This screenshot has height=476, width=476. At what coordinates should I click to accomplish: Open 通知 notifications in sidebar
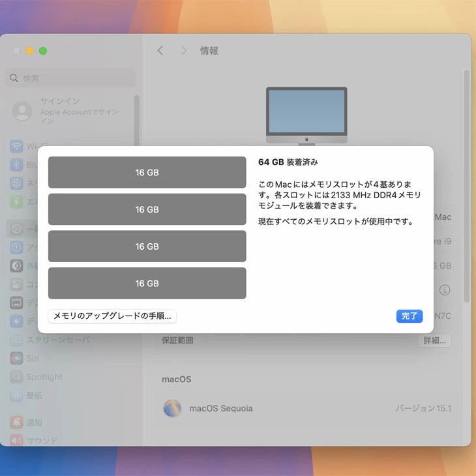coord(26,422)
